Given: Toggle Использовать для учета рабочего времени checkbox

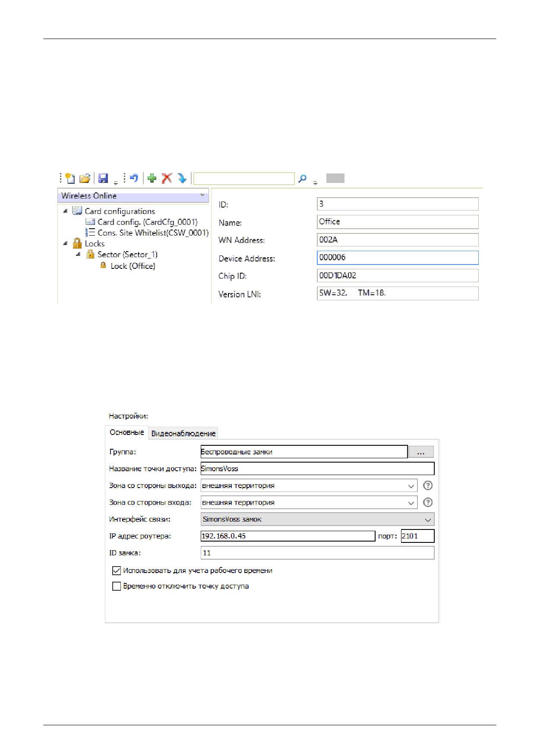Looking at the screenshot, I should [x=117, y=571].
